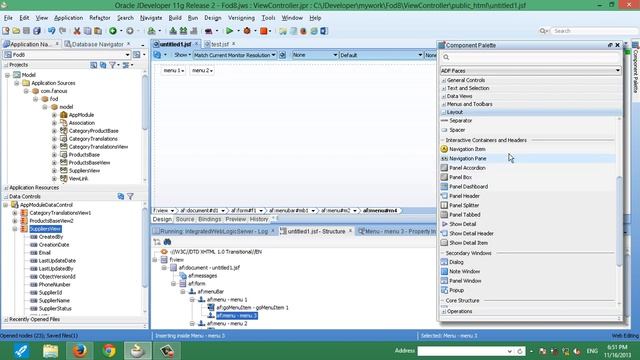Open the ADF Faces palette dropdown

(x=530, y=71)
